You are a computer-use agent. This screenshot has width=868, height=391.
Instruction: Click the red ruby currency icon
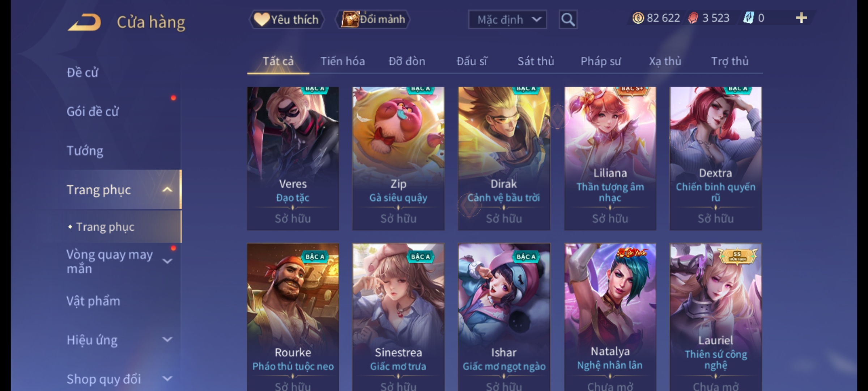(693, 18)
